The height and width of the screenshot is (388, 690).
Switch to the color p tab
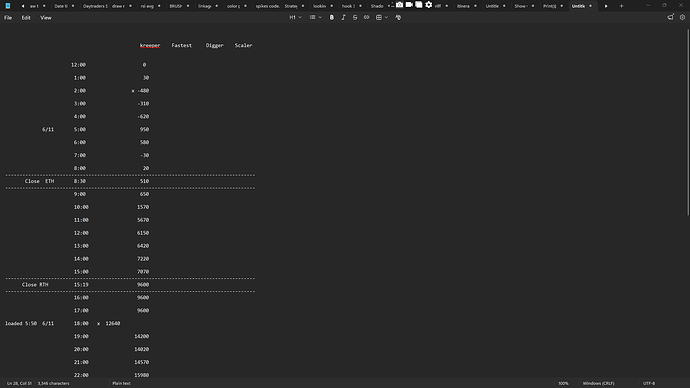coord(233,6)
